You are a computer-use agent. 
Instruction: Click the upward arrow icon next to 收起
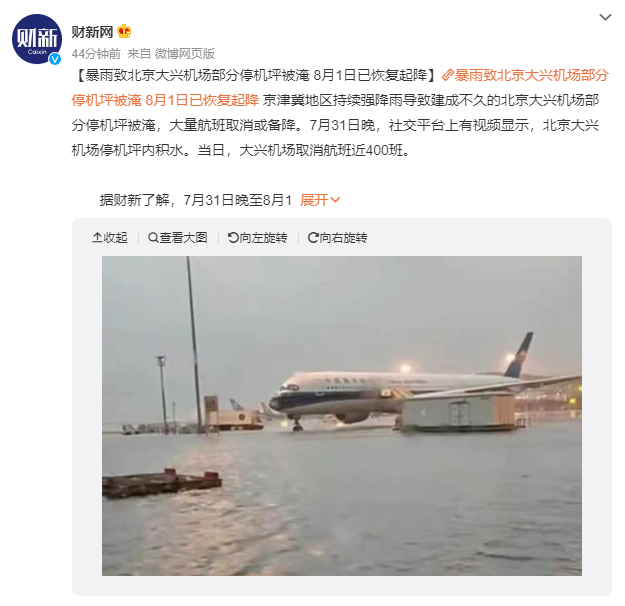coord(97,238)
